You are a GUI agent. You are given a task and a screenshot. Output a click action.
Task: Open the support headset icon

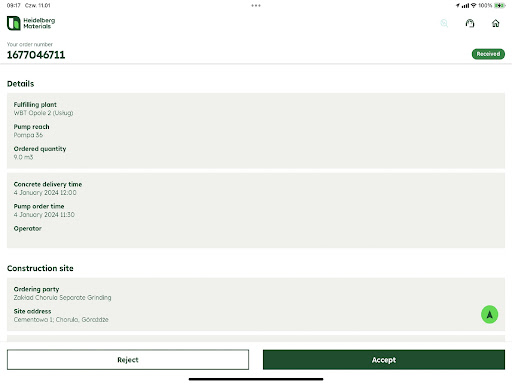pos(470,23)
